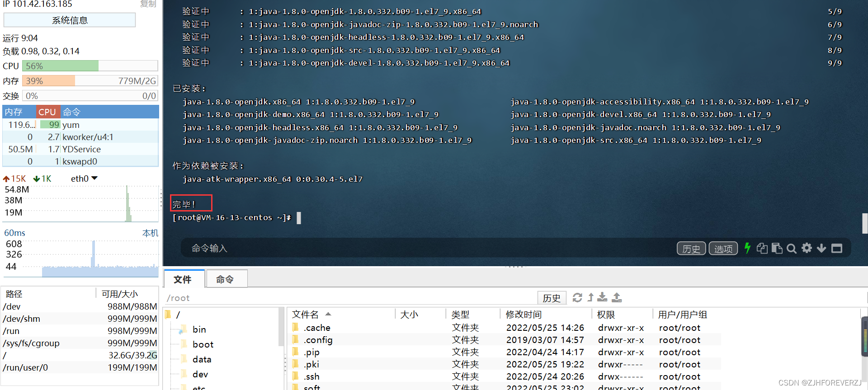Click the down-arrow icon in terminal toolbar
Screen dimensions: 868x390
[x=821, y=249]
